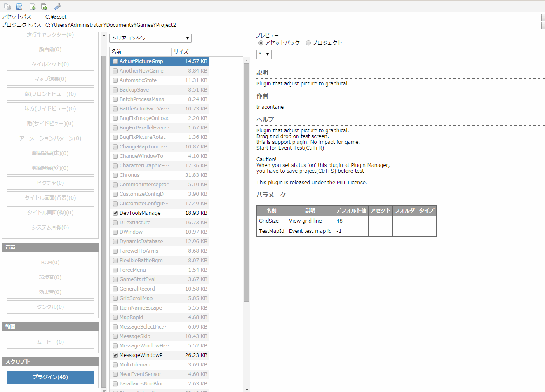The height and width of the screenshot is (392, 545).
Task: Open the asterisk filter dropdown in preview
Action: click(x=264, y=54)
